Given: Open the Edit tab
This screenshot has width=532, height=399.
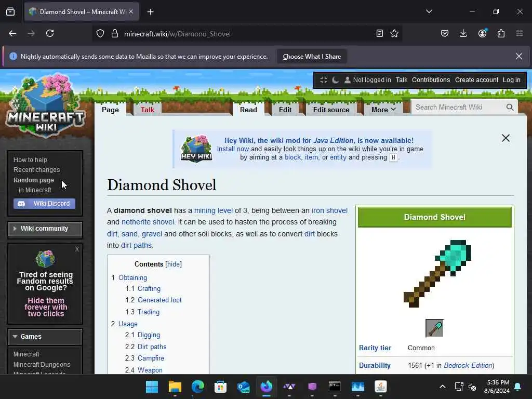Looking at the screenshot, I should click(x=285, y=110).
